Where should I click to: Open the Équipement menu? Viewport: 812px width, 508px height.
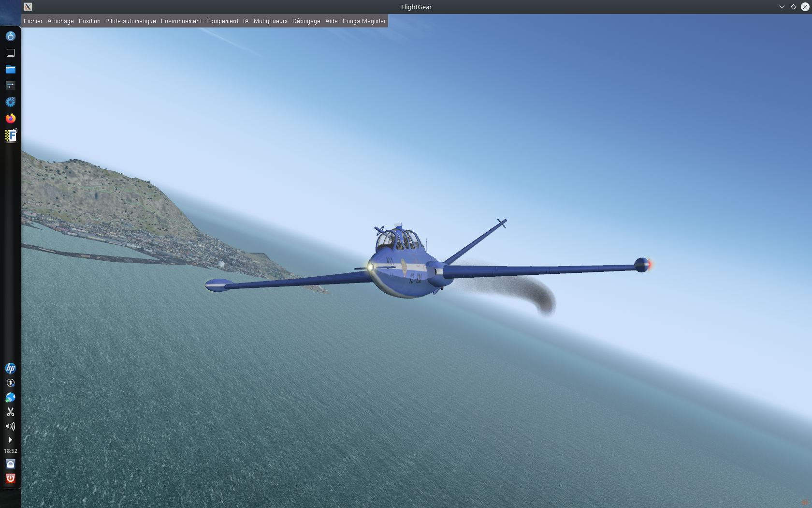pos(222,21)
